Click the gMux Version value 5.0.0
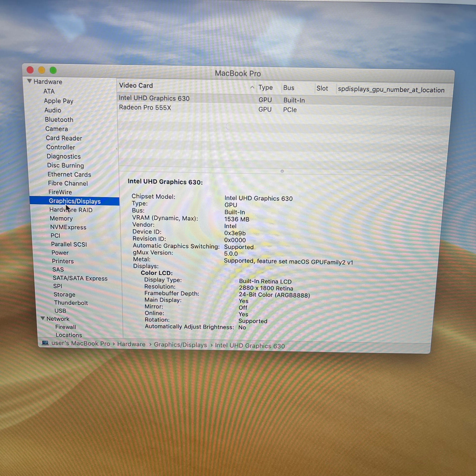 [x=231, y=253]
